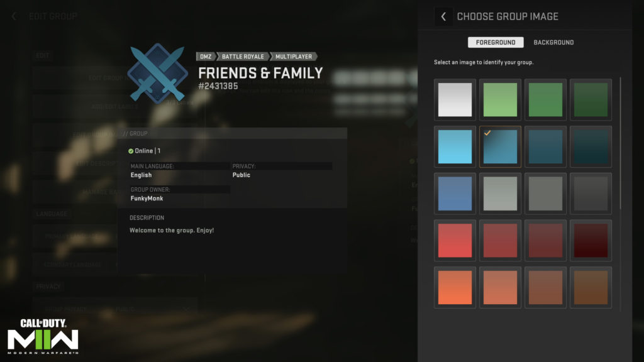Viewport: 644px width, 362px height.
Task: Click the back arrow beside Choose Group Image
Action: coord(443,17)
